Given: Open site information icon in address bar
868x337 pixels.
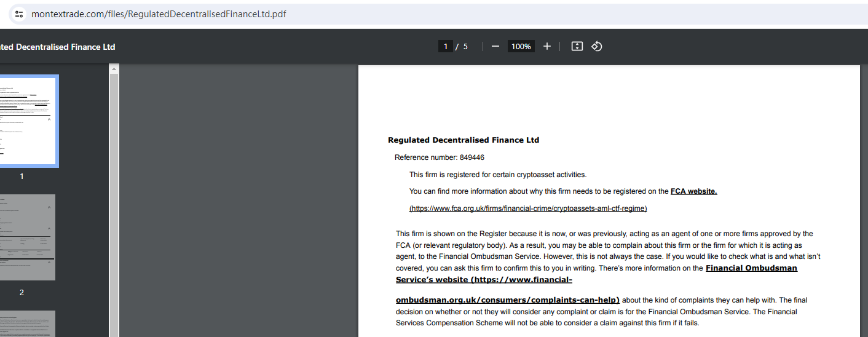Looking at the screenshot, I should click(x=19, y=14).
